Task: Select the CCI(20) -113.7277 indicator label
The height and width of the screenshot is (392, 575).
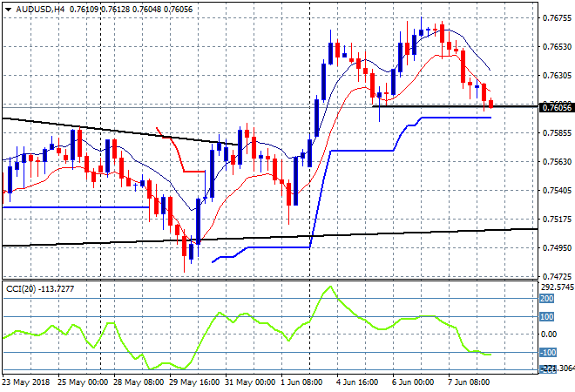Action: click(40, 289)
